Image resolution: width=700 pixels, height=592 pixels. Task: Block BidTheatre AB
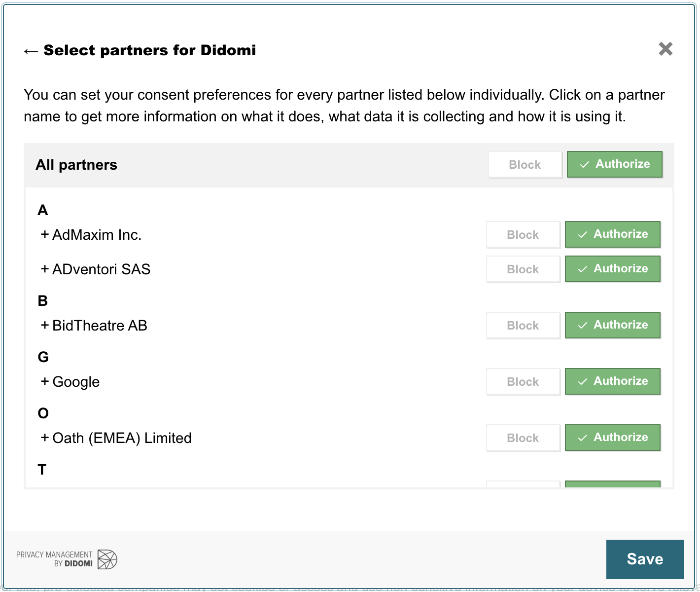523,326
